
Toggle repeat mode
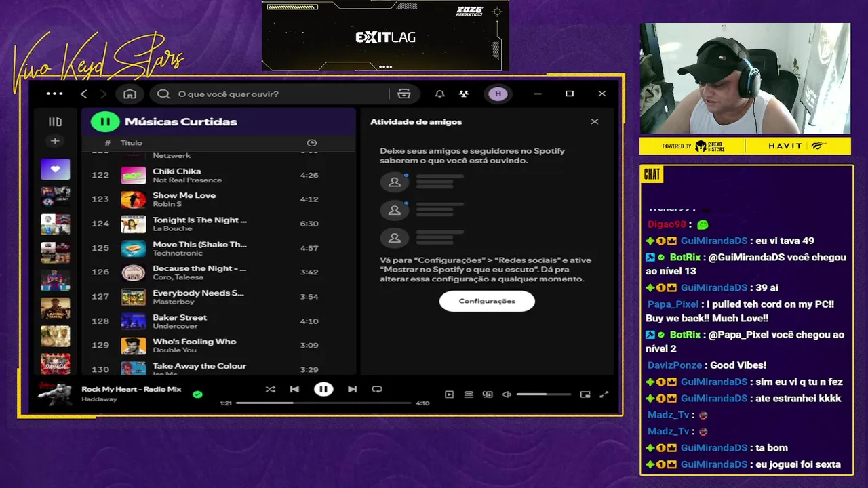click(x=377, y=389)
